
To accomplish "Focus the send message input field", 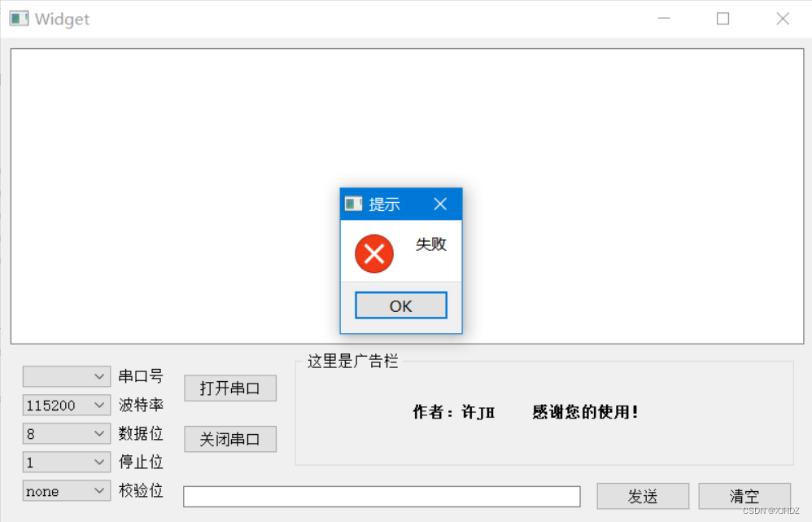I will pos(382,497).
